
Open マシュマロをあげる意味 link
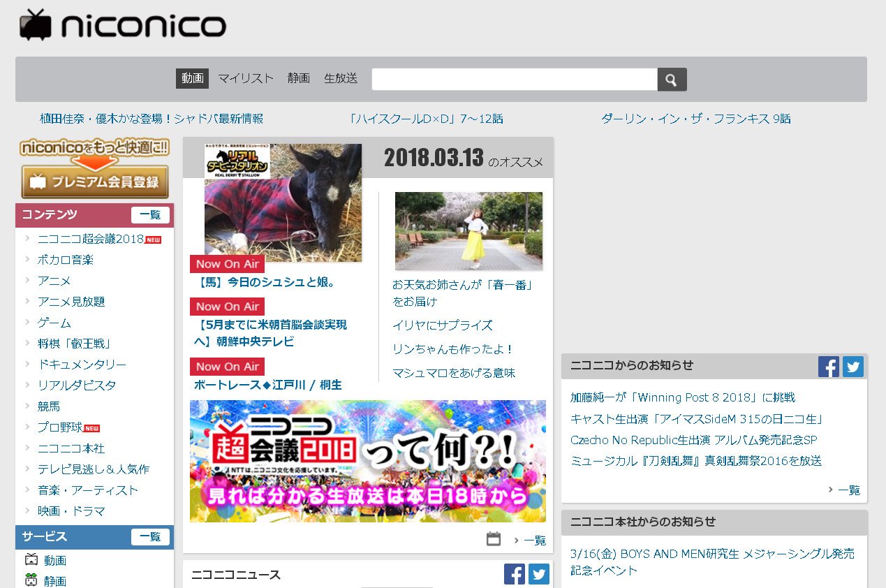(x=454, y=373)
